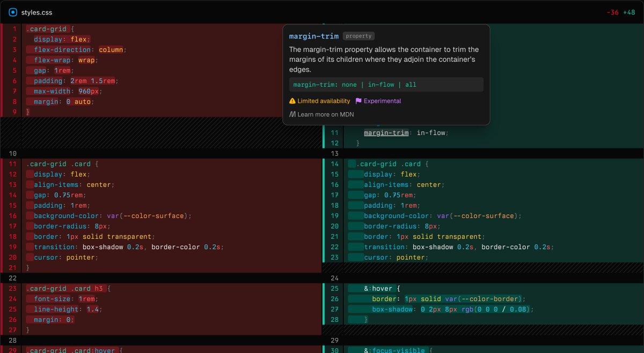
Task: Click line number 10 in the old-file gutter
Action: tap(14, 153)
